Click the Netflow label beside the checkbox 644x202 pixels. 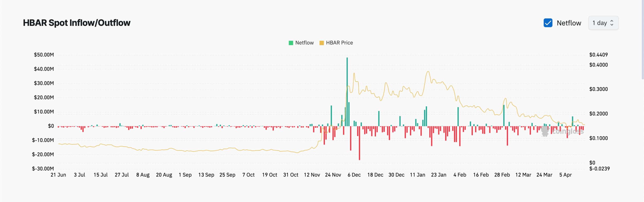(569, 23)
